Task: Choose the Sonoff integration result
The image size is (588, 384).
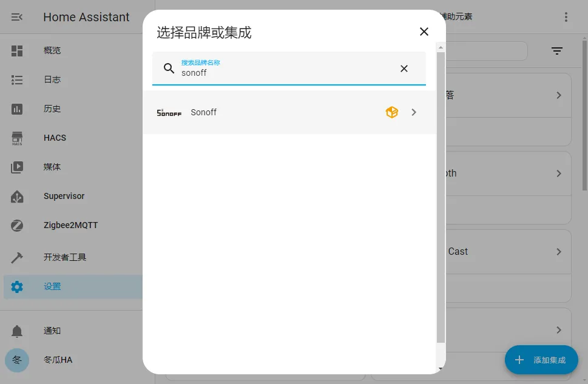Action: (x=289, y=112)
